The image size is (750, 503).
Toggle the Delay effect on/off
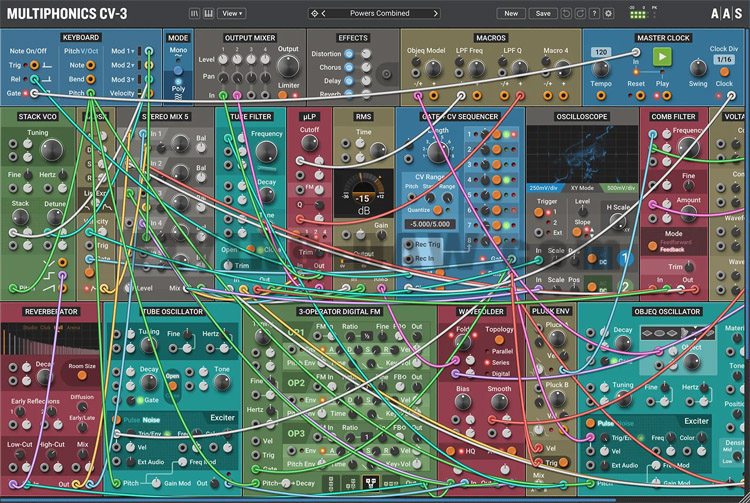(349, 80)
